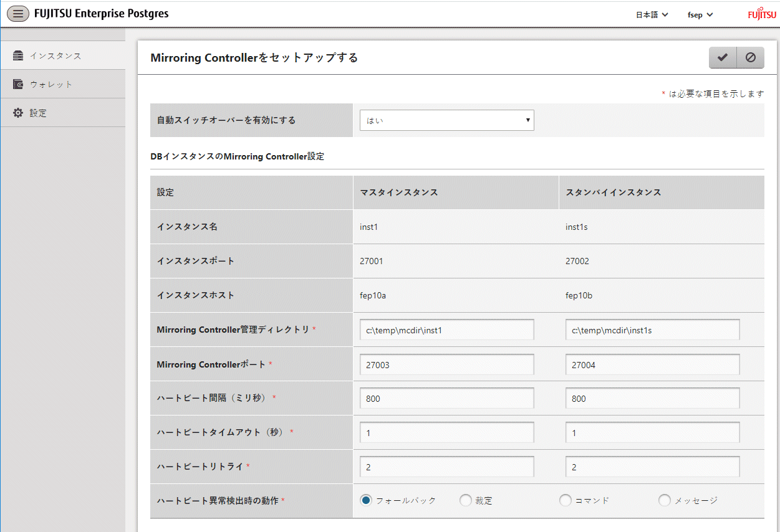This screenshot has width=780, height=532.
Task: Click the wallet icon in sidebar
Action: click(x=18, y=84)
